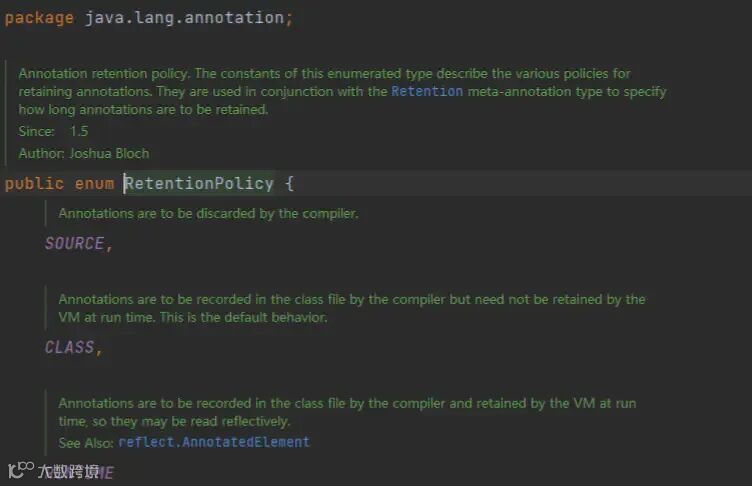Image resolution: width=752 pixels, height=486 pixels.
Task: Click the Author: Joshua Bloch doc line
Action: (83, 153)
